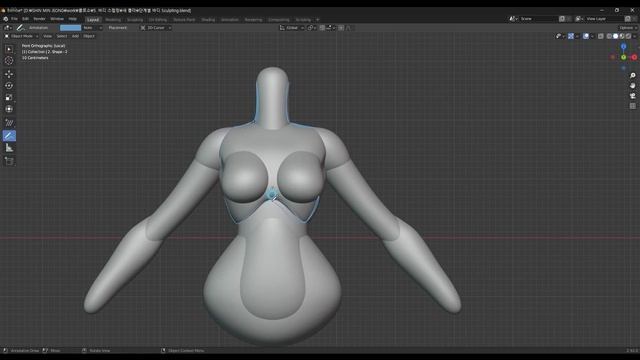The width and height of the screenshot is (640, 360).
Task: Select the Add Cube tool
Action: (x=9, y=161)
